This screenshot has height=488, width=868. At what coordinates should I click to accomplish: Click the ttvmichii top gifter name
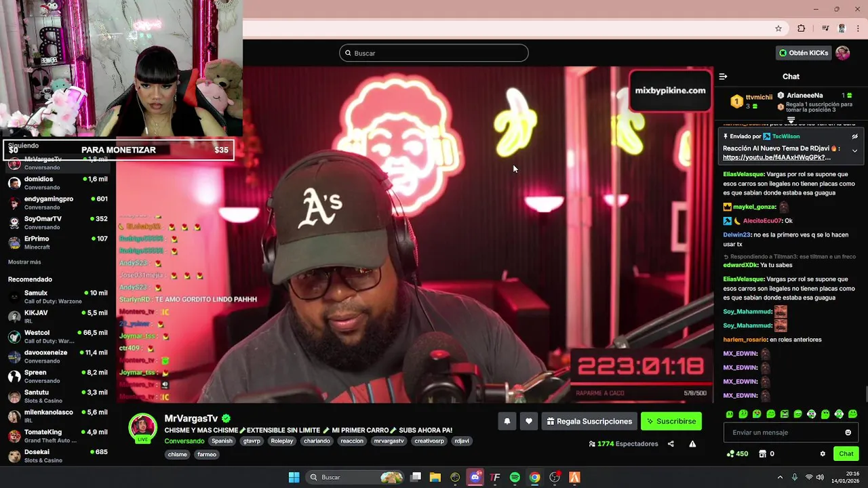point(759,97)
